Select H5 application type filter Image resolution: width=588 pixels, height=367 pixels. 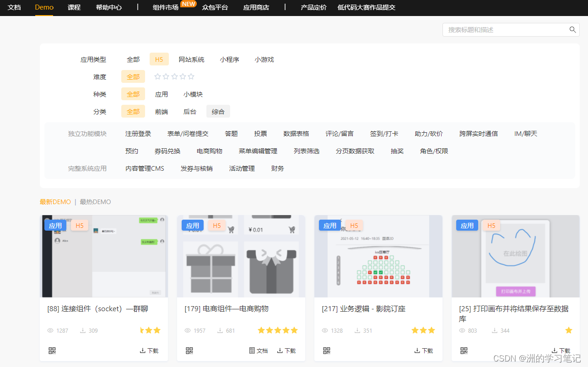pyautogui.click(x=159, y=59)
